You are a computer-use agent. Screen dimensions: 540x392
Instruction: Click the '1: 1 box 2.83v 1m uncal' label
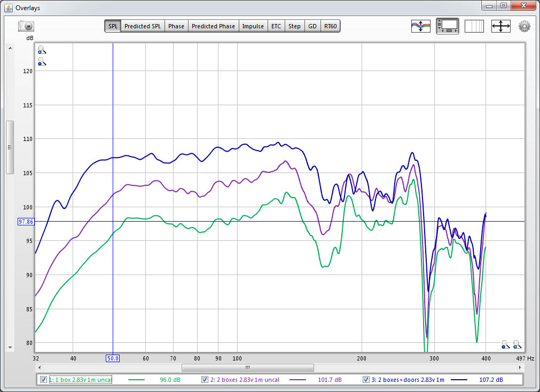(x=80, y=380)
